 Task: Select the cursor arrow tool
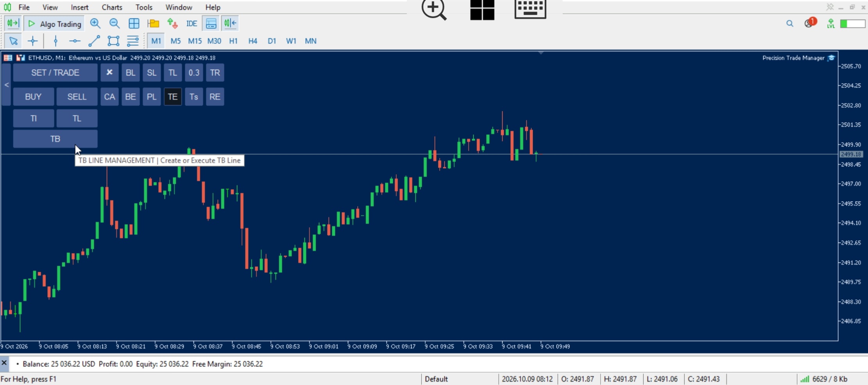[13, 41]
